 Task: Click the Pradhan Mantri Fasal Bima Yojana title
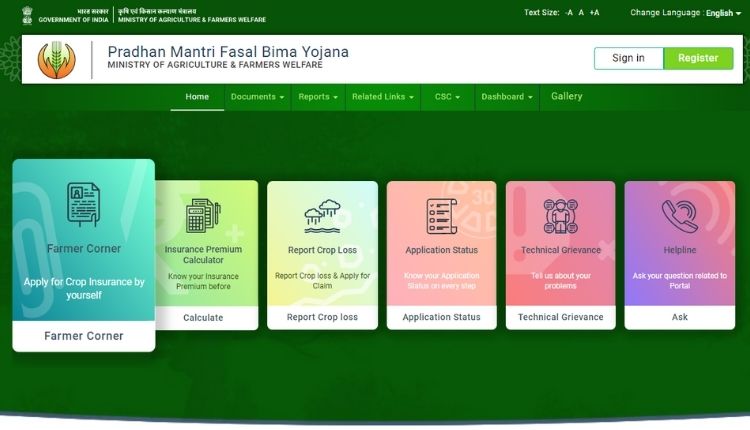(228, 52)
